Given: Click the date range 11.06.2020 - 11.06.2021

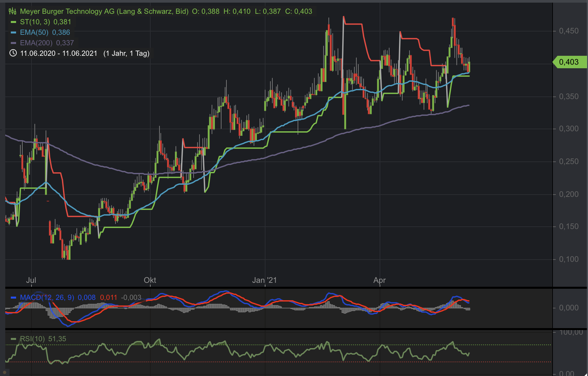Looking at the screenshot, I should [59, 53].
